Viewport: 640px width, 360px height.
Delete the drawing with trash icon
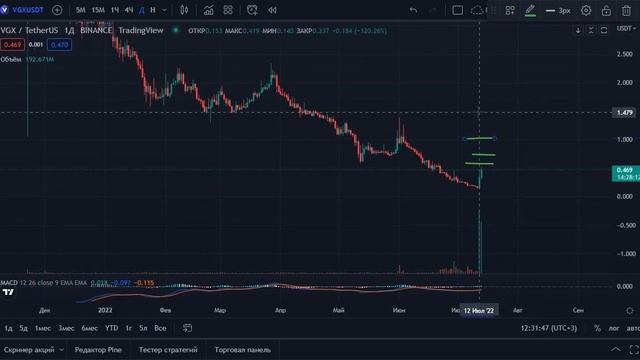[626, 10]
